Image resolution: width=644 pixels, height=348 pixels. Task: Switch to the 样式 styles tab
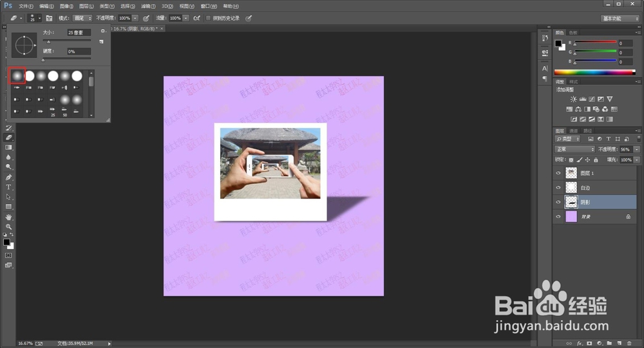(x=574, y=82)
